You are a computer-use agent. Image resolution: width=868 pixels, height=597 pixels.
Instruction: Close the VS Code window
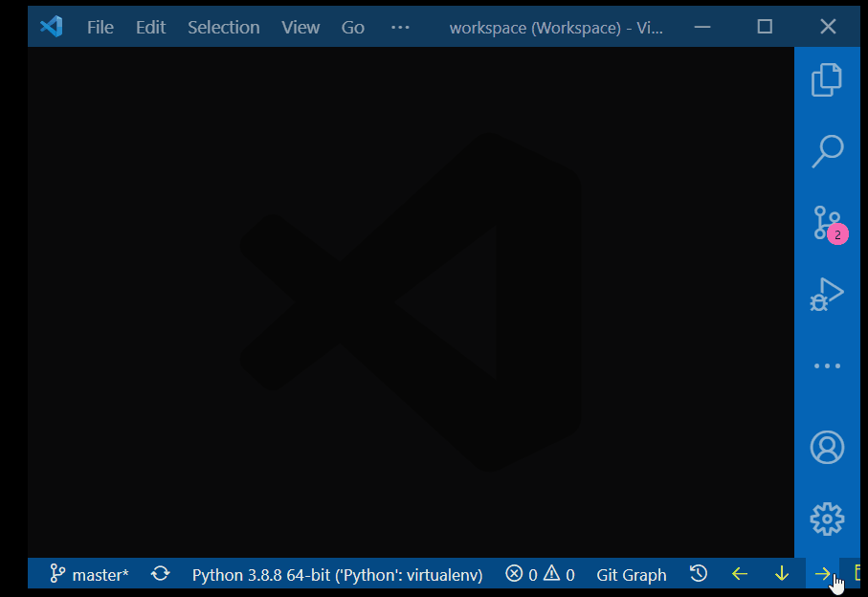point(828,27)
